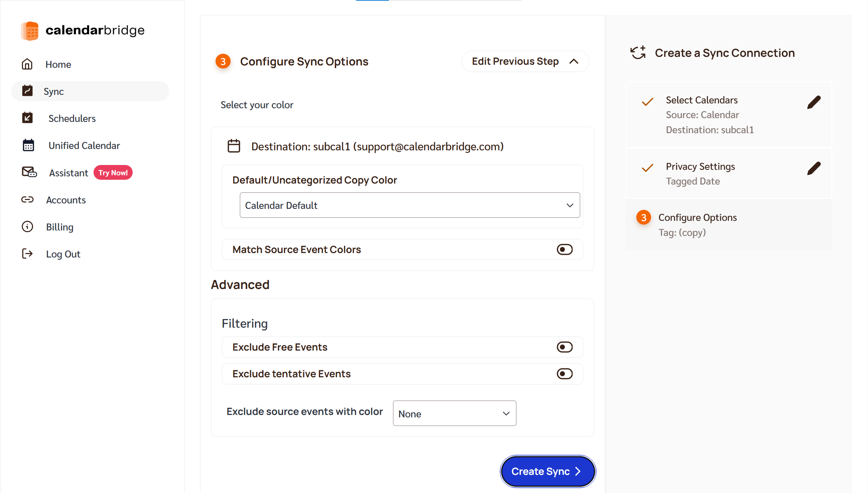Open Unified Calendar page
This screenshot has height=493, width=868.
(x=84, y=146)
